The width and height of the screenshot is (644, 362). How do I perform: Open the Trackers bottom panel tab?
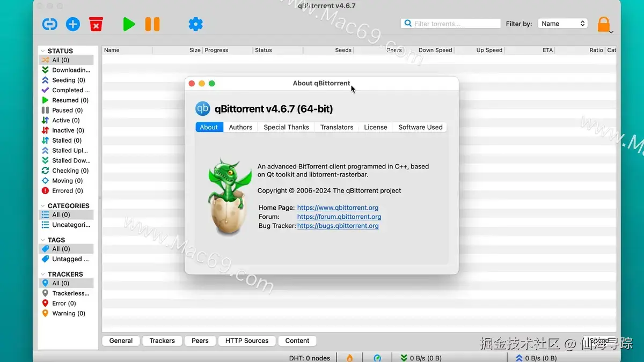point(162,341)
